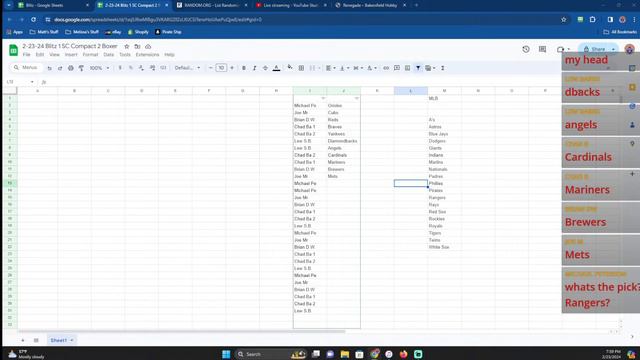Insert a chart

[407, 68]
